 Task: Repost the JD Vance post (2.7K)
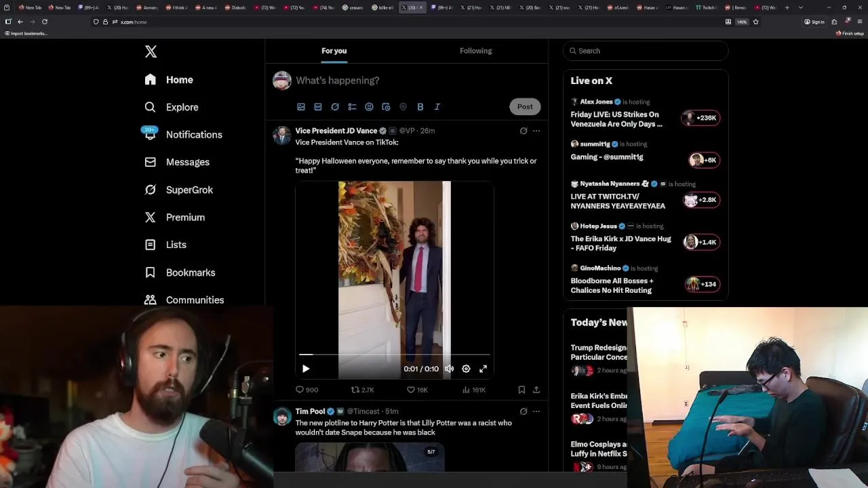pyautogui.click(x=362, y=390)
